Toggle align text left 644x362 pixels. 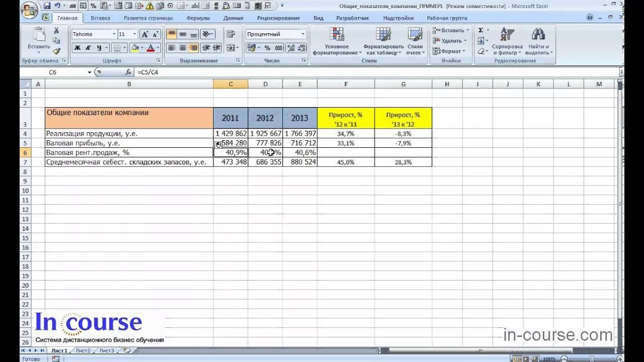pyautogui.click(x=172, y=48)
